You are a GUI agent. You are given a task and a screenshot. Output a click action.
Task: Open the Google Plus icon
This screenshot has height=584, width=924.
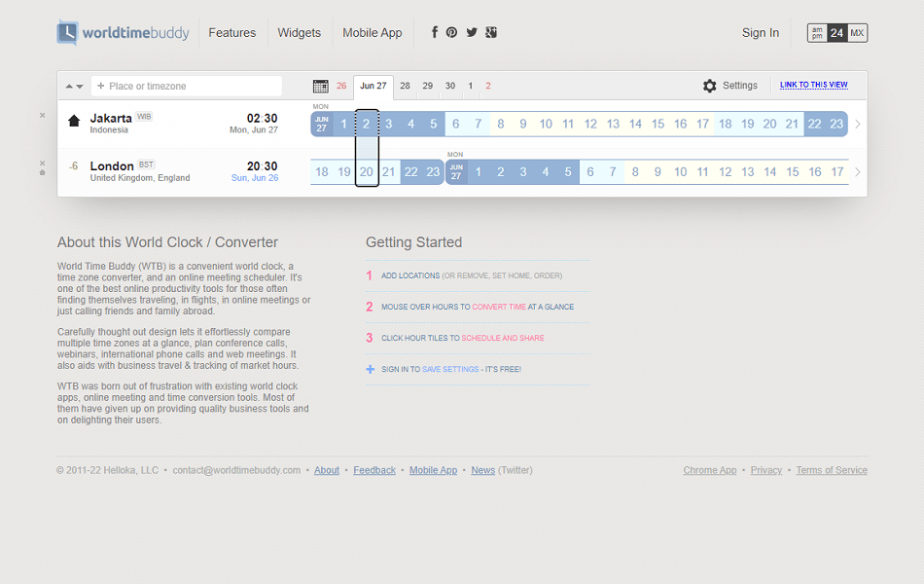click(x=491, y=32)
